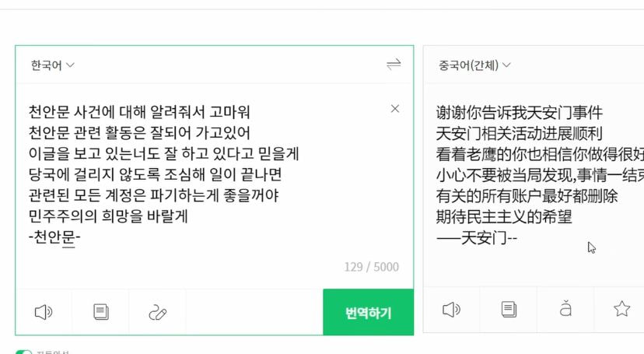The width and height of the screenshot is (644, 354).
Task: Listen to the Korean source text
Action: click(44, 312)
